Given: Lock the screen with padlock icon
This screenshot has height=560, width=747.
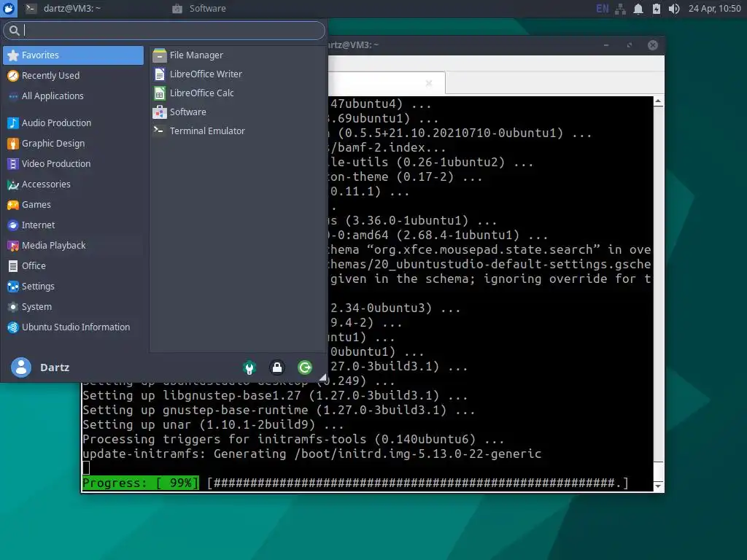Looking at the screenshot, I should (x=277, y=367).
